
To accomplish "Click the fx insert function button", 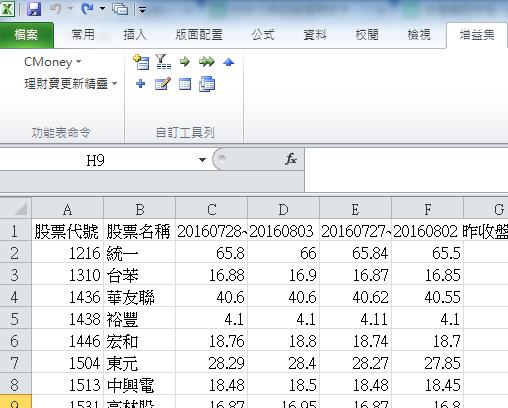I will 291,159.
